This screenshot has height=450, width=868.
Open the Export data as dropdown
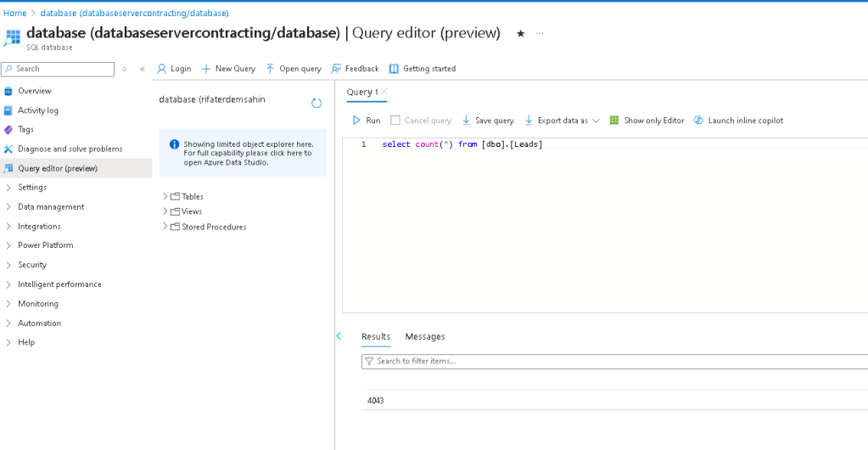[x=562, y=121]
